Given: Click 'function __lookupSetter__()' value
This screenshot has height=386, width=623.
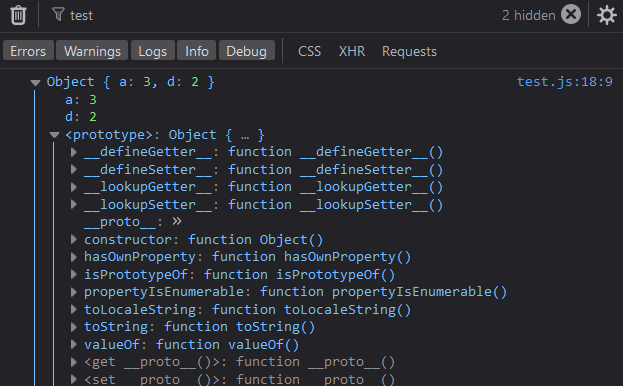Looking at the screenshot, I should click(335, 205).
